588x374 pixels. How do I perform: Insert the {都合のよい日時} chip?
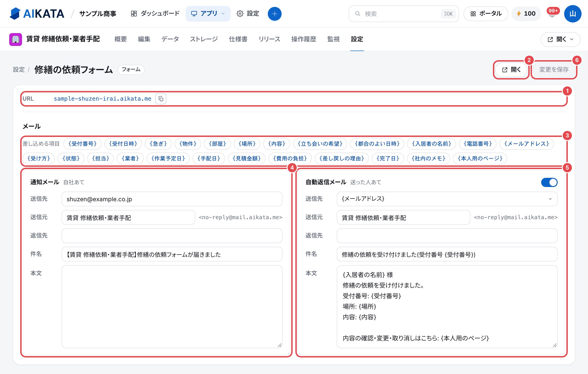pos(377,144)
